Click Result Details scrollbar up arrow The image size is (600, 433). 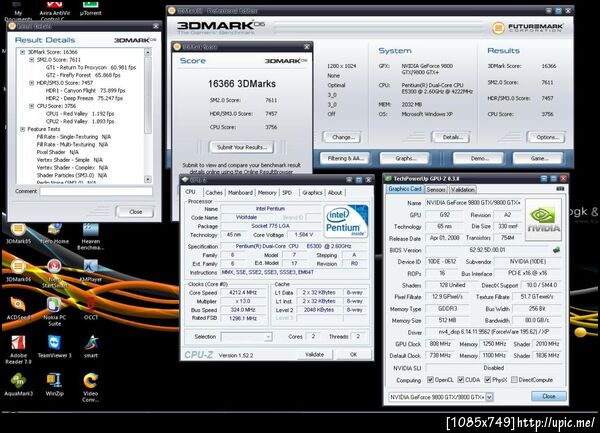pyautogui.click(x=148, y=52)
